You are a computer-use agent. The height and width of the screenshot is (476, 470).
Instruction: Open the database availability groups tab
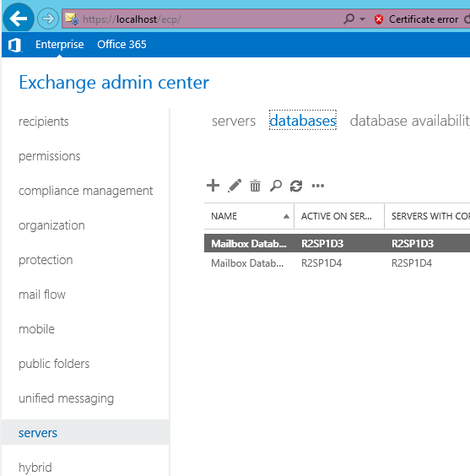click(409, 121)
